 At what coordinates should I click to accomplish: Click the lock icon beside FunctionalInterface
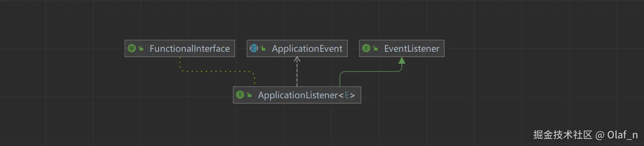(x=141, y=49)
